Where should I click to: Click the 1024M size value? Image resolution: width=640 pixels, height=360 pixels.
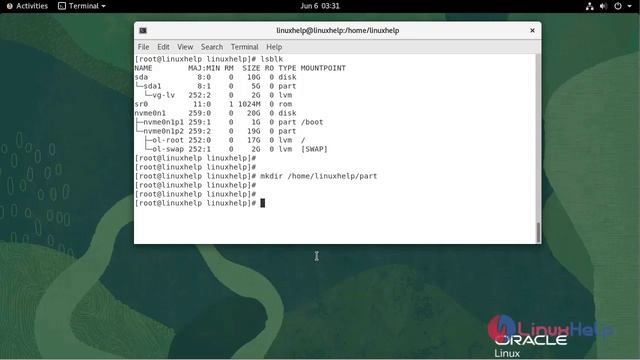tap(249, 104)
